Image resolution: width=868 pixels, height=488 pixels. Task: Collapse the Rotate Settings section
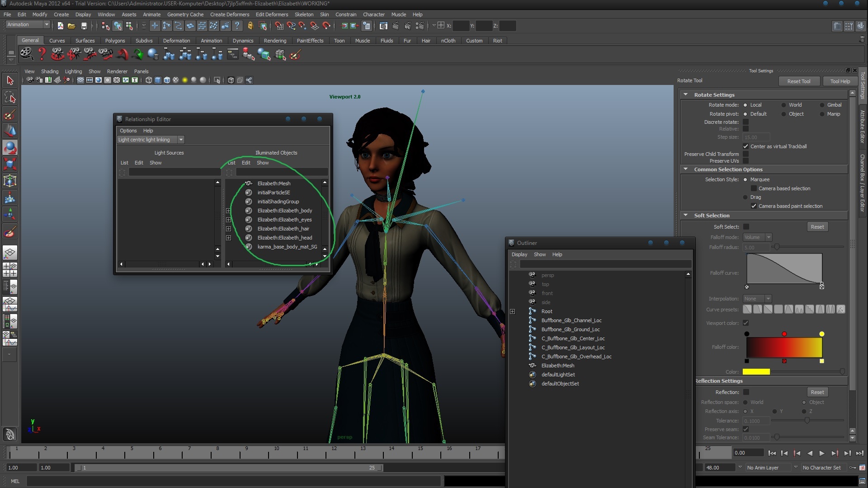point(686,95)
